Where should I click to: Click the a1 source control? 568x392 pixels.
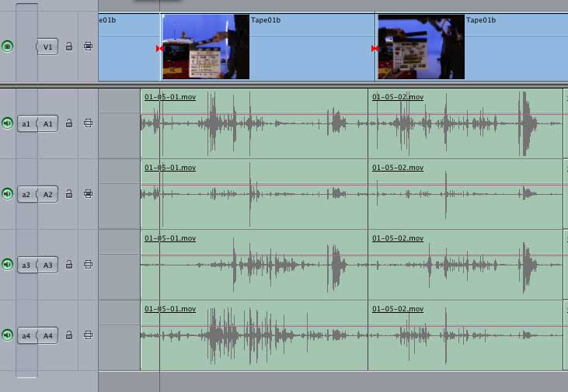tap(26, 123)
